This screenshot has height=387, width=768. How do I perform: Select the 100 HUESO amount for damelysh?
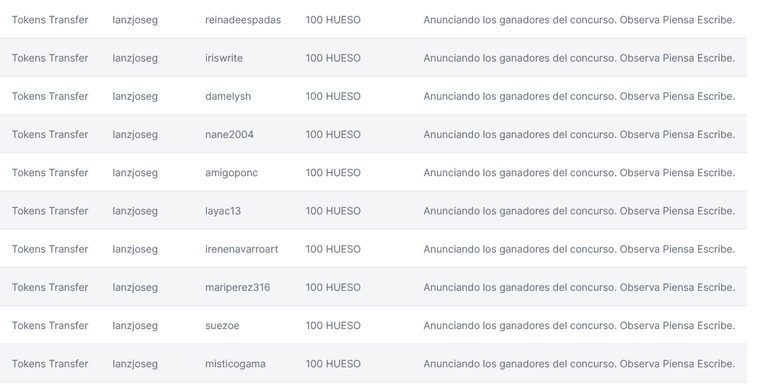click(333, 97)
